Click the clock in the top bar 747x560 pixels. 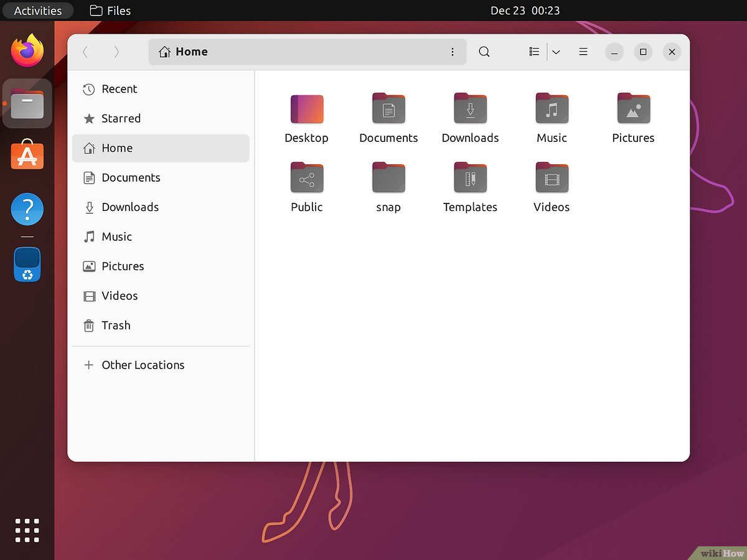point(526,10)
